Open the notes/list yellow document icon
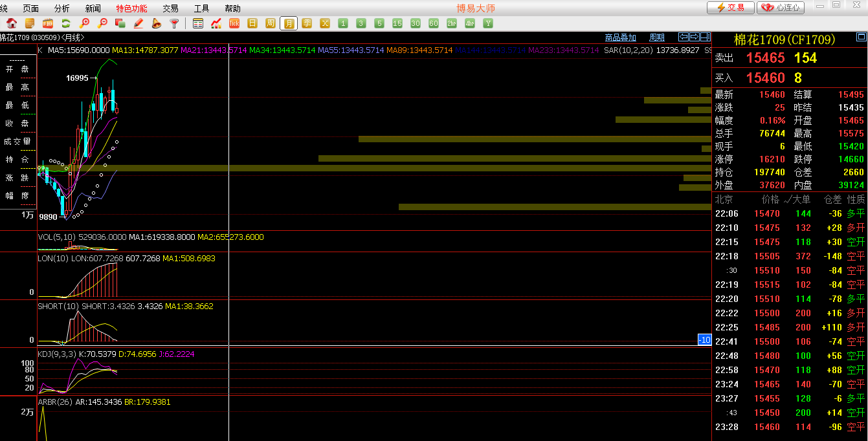 click(30, 23)
